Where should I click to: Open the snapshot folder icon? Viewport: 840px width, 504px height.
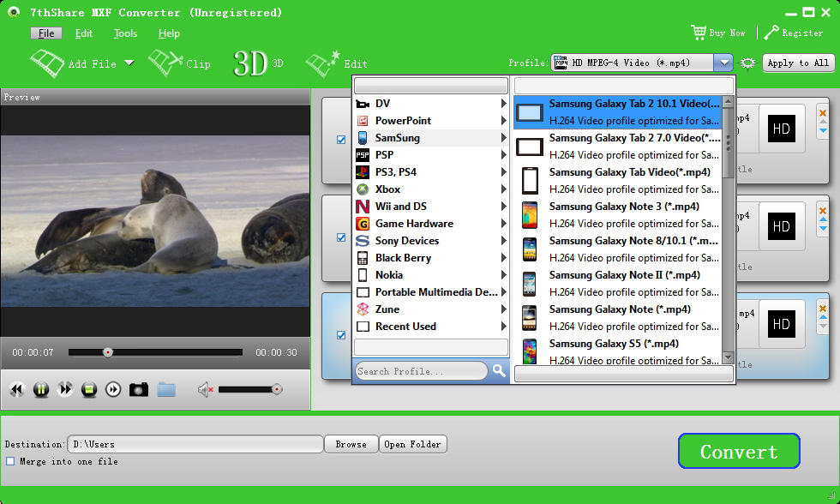point(166,389)
